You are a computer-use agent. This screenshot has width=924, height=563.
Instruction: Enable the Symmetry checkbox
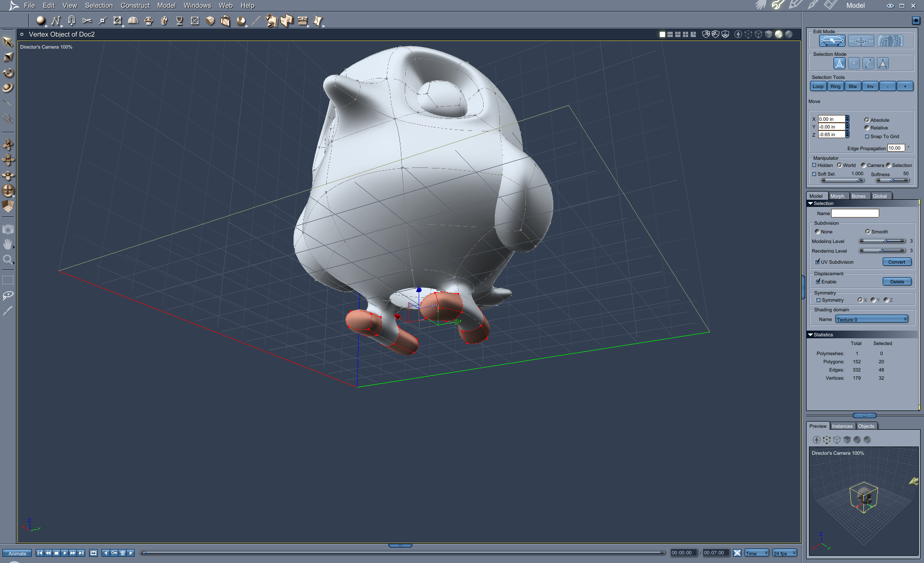pyautogui.click(x=818, y=300)
